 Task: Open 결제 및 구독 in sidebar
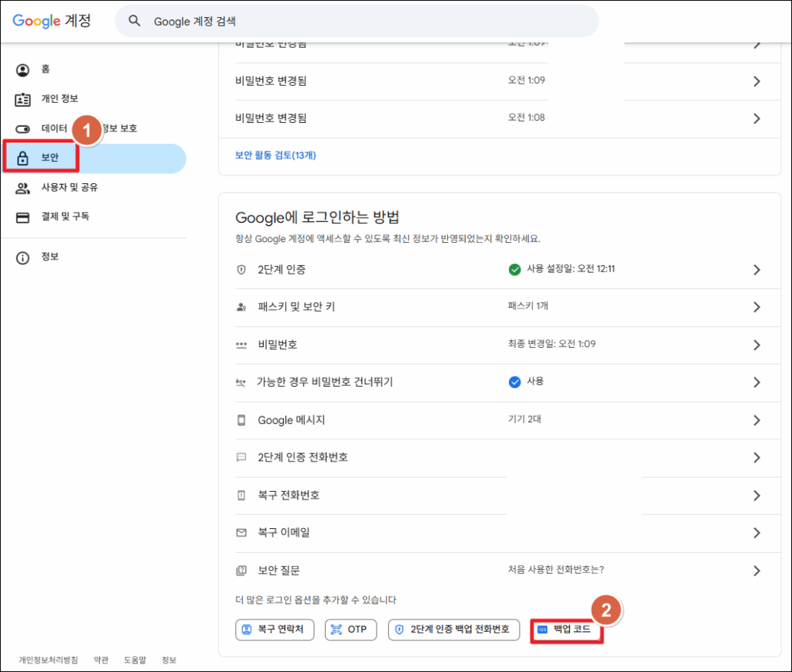(65, 217)
